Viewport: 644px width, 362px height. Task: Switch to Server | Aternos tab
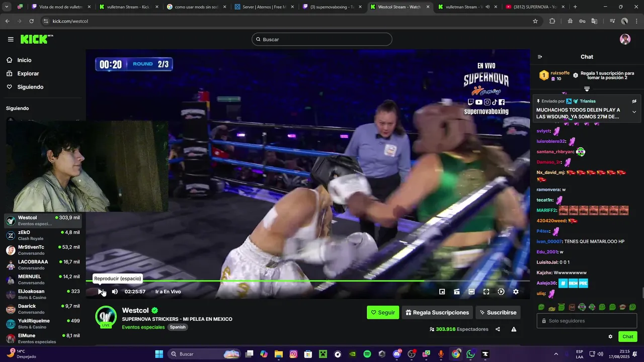point(264,7)
